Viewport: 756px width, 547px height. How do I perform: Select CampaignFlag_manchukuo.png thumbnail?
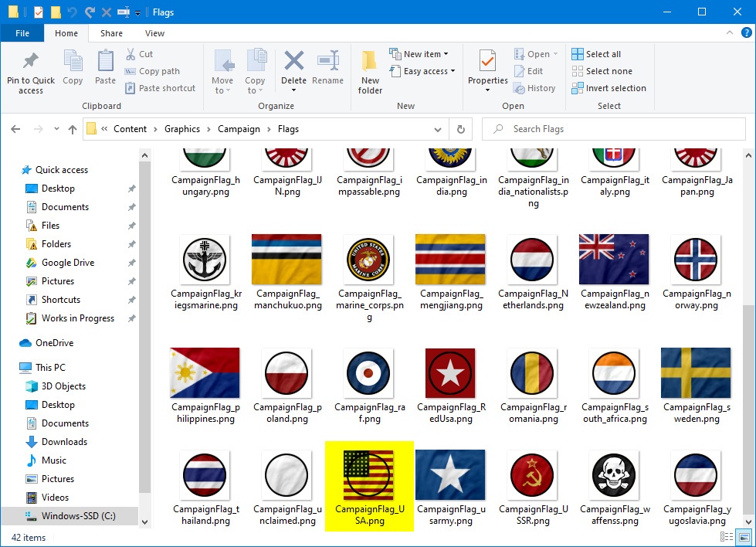pyautogui.click(x=286, y=260)
